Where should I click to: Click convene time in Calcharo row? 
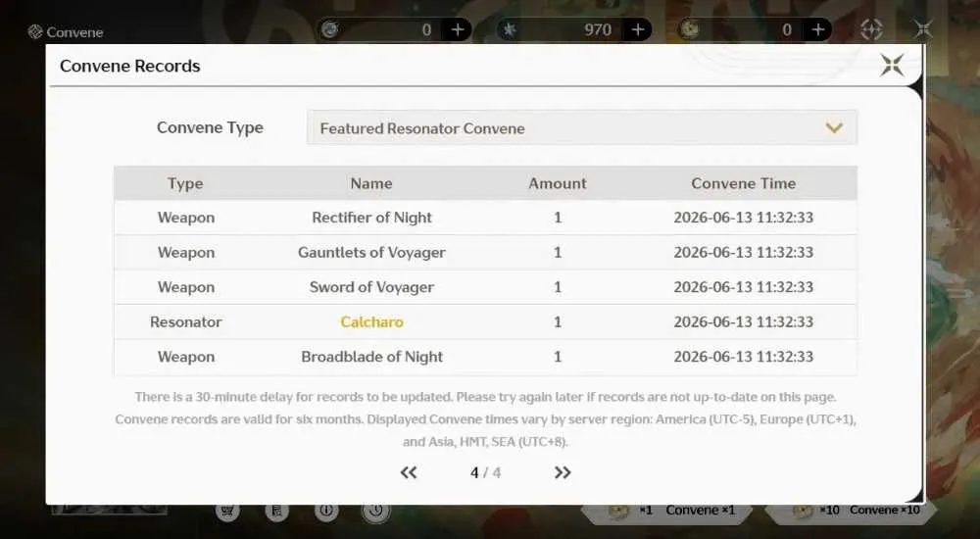(x=744, y=322)
